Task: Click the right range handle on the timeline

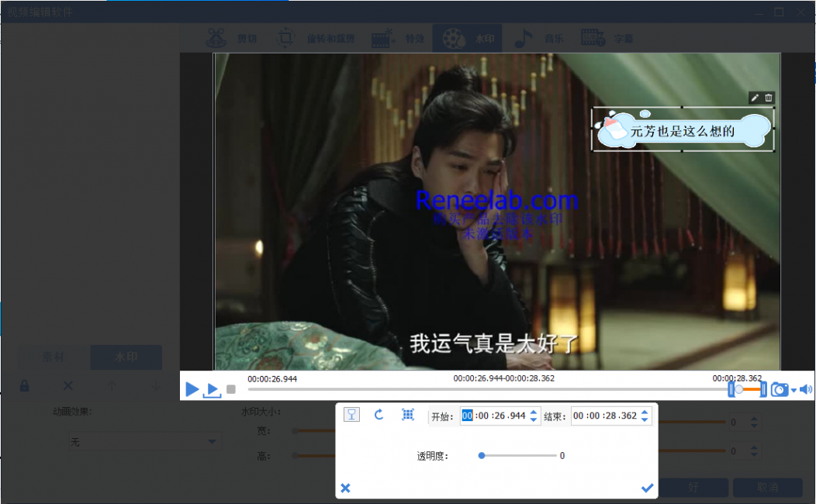Action: (x=763, y=389)
